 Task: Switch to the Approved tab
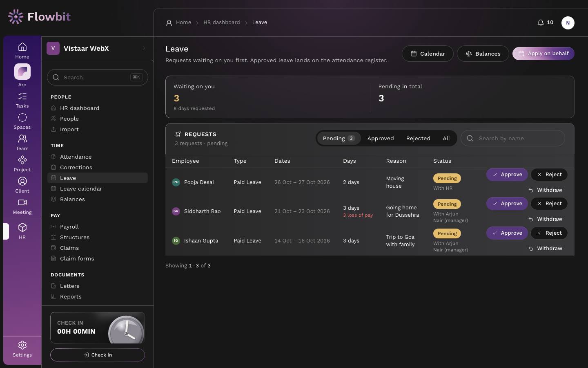pos(381,138)
